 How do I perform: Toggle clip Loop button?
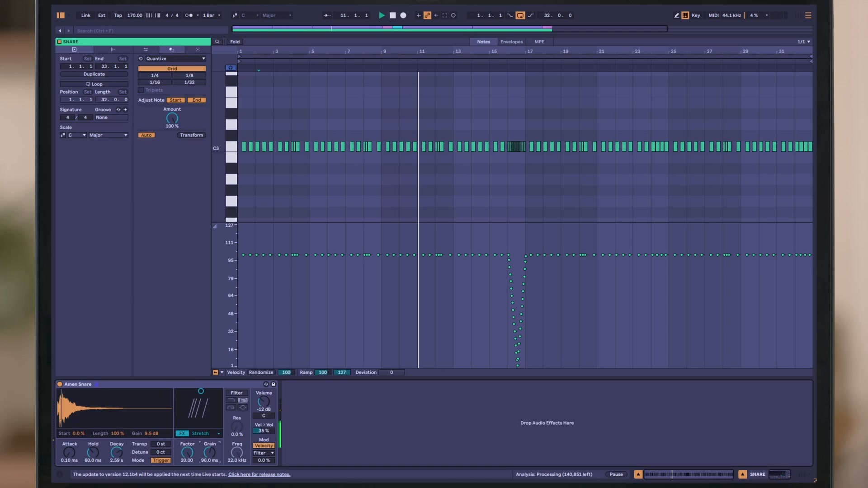tap(94, 84)
